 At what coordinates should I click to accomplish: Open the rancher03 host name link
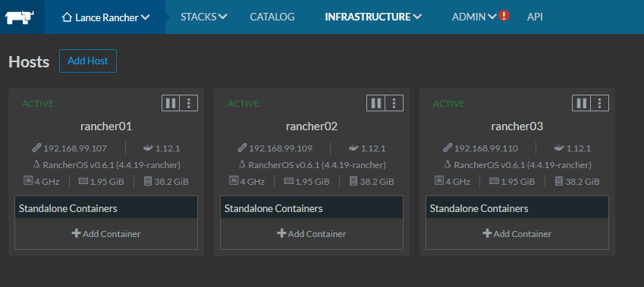[x=517, y=126]
